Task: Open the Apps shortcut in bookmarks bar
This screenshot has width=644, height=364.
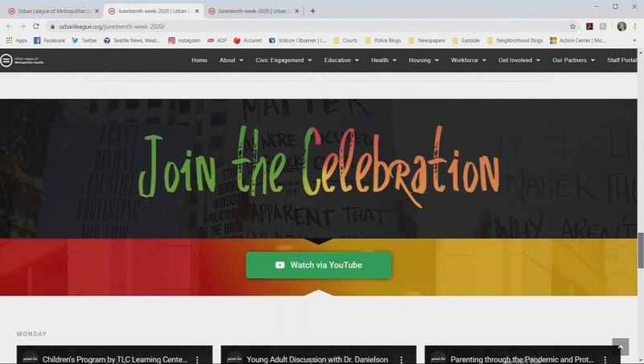Action: [16, 40]
